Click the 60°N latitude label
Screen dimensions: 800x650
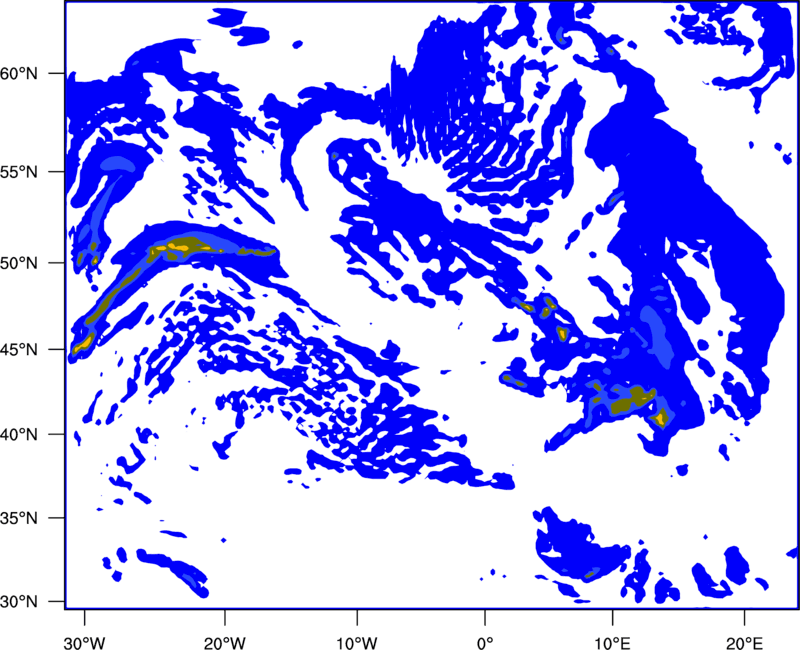click(x=19, y=73)
